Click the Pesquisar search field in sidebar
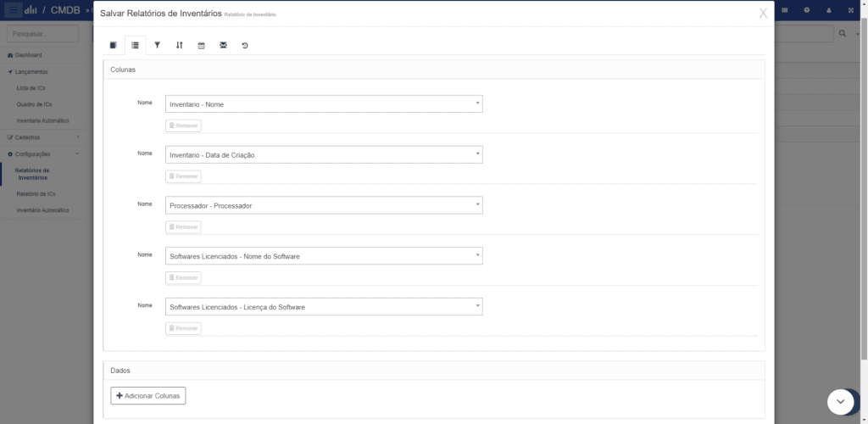This screenshot has height=424, width=868. pos(42,34)
